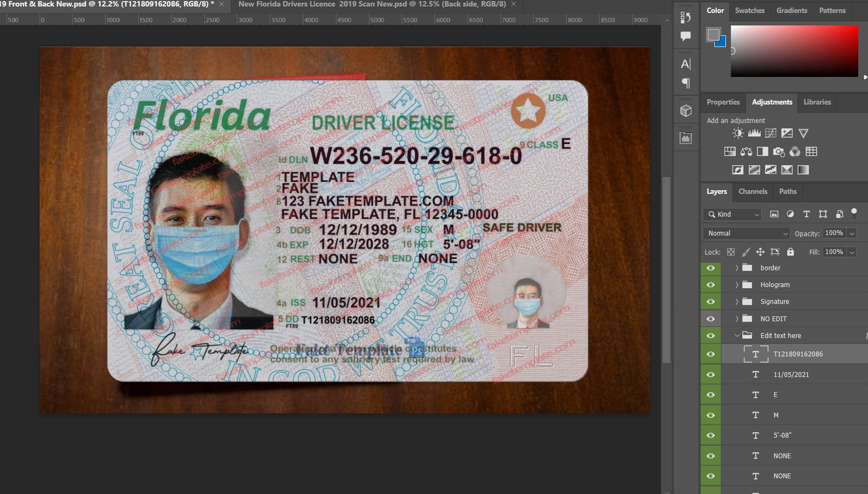868x494 pixels.
Task: Add a Hue/Saturation adjustment
Action: click(730, 151)
